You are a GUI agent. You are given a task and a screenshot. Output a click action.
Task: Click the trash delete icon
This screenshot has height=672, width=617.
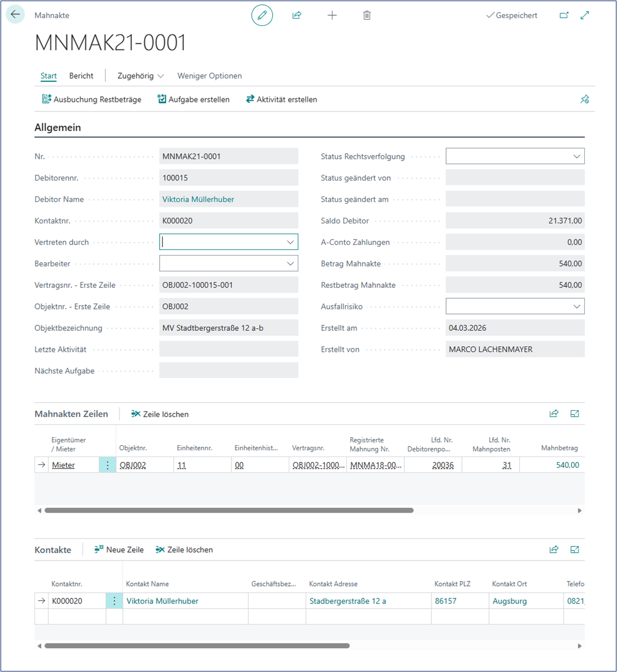[x=367, y=15]
